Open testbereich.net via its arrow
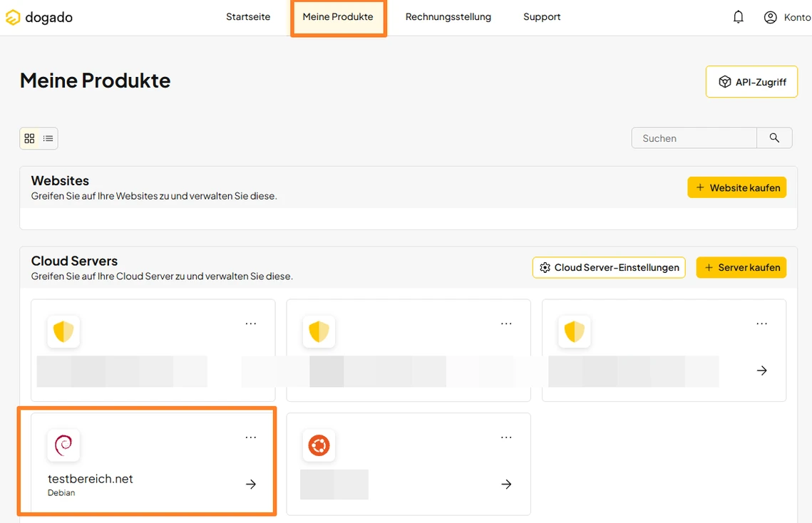The height and width of the screenshot is (523, 812). pos(251,484)
